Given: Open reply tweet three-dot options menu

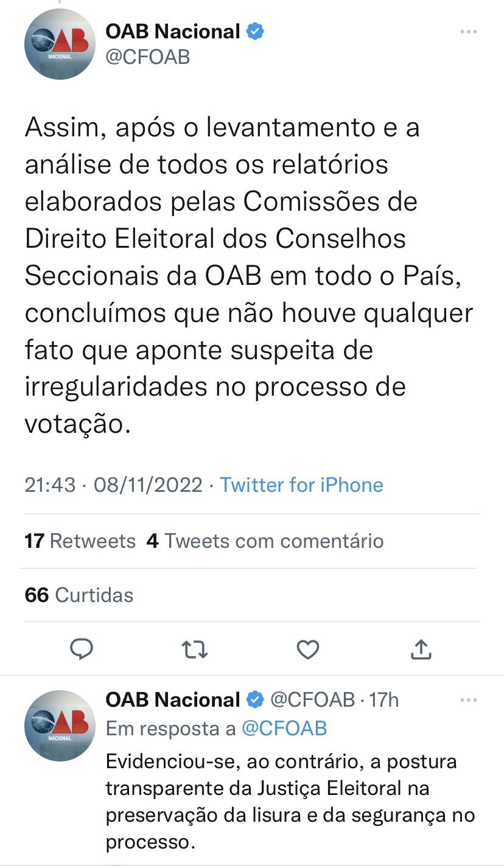Looking at the screenshot, I should [468, 701].
